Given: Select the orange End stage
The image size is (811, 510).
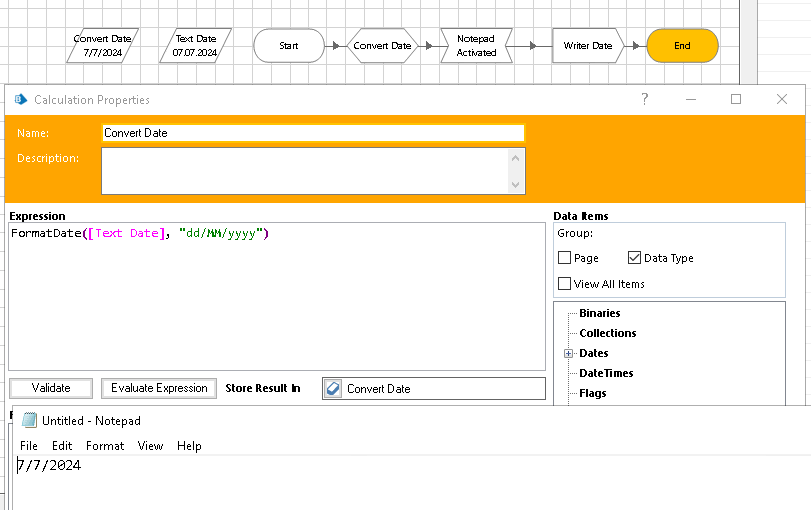Looking at the screenshot, I should tap(682, 46).
